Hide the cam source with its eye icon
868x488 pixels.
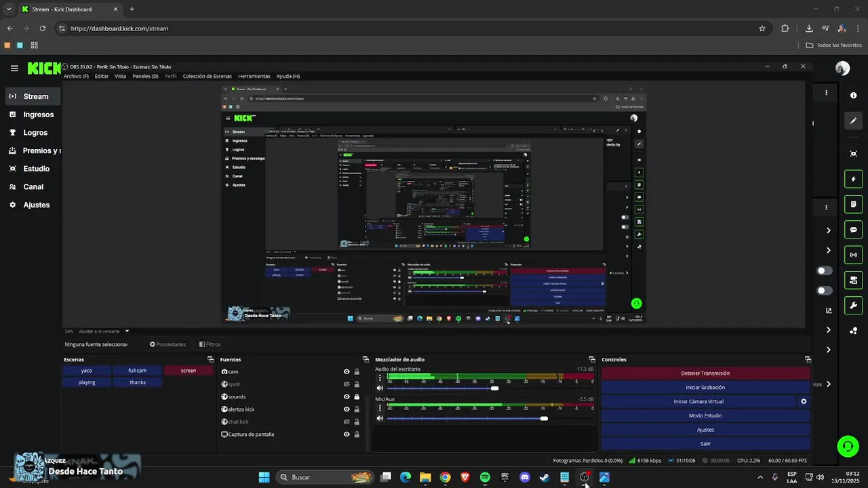point(347,371)
